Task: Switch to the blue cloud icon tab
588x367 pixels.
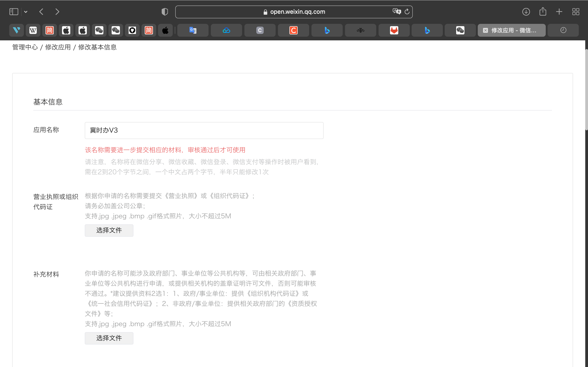Action: 226,30
